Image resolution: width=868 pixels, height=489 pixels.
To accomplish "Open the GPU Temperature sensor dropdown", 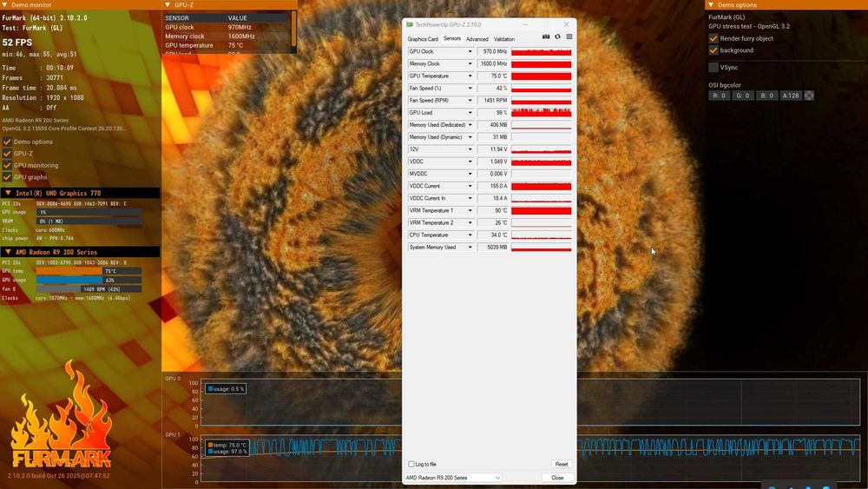I will click(470, 76).
